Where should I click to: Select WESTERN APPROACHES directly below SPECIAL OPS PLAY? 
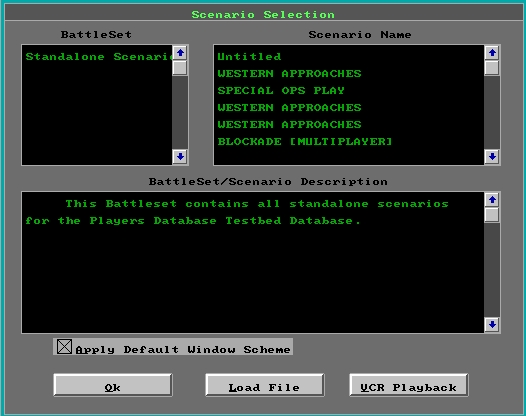coord(349,108)
